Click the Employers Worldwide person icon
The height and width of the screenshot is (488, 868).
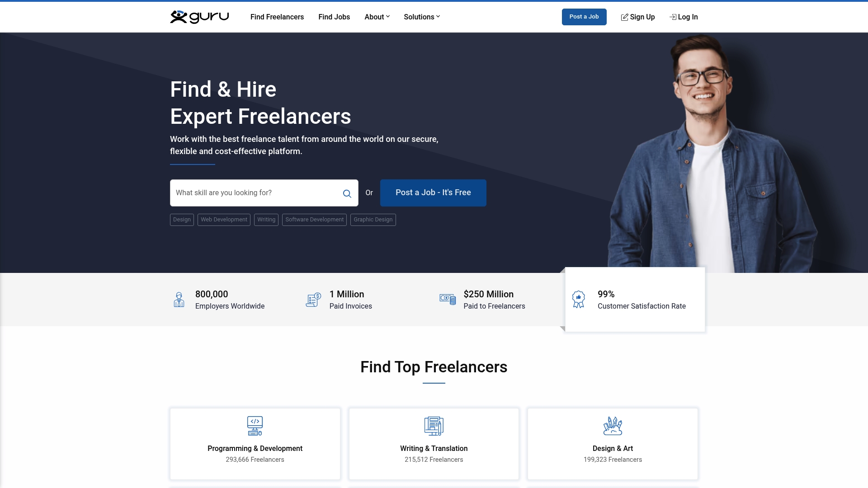click(x=179, y=299)
